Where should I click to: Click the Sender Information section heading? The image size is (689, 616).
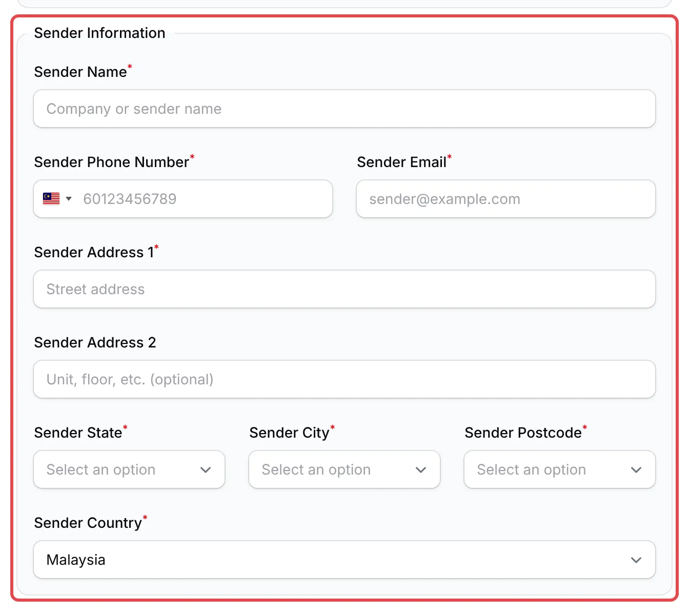click(x=100, y=33)
